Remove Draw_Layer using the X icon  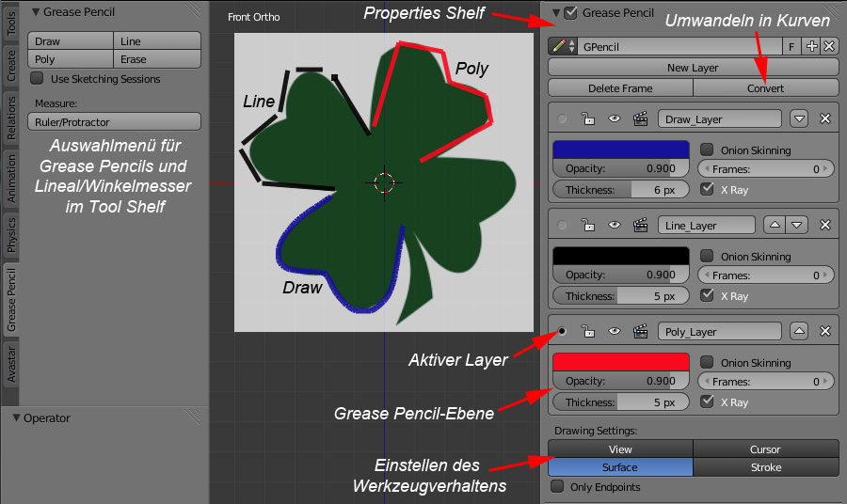[x=825, y=119]
